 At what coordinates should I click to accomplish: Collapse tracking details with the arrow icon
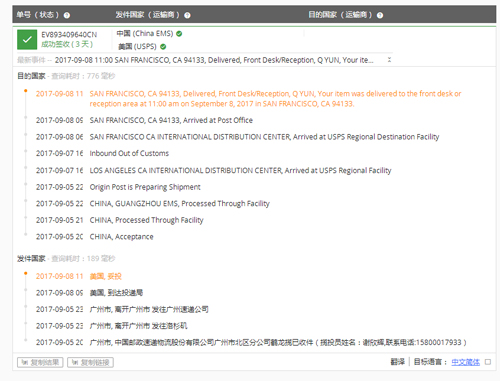[x=389, y=60]
